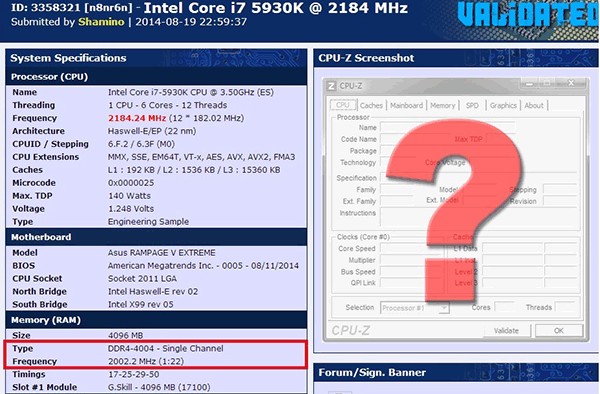Close the CPU-Z window

571,83
